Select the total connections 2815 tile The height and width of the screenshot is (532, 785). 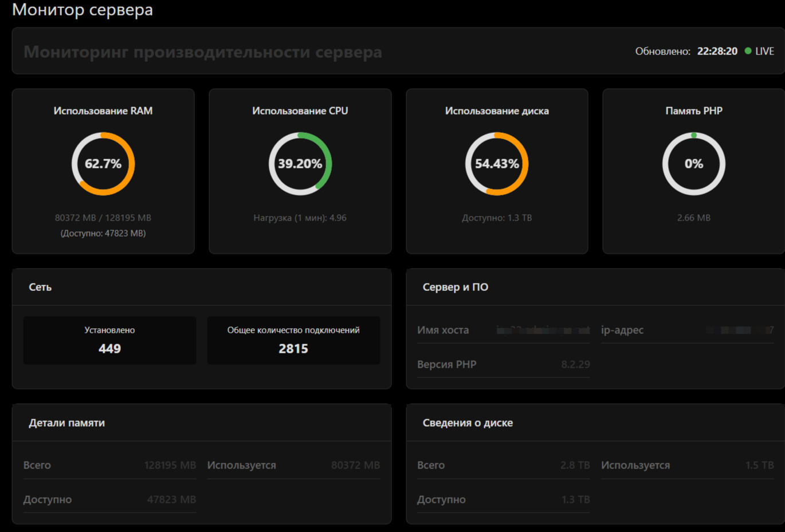[x=293, y=340]
